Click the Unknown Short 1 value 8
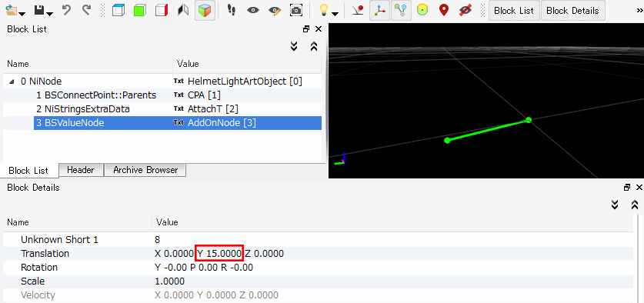 tap(157, 240)
